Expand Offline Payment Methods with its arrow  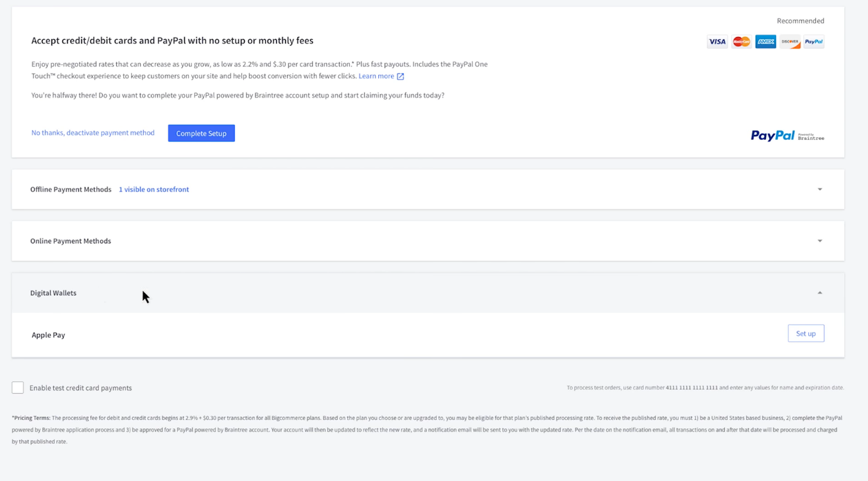pos(820,189)
